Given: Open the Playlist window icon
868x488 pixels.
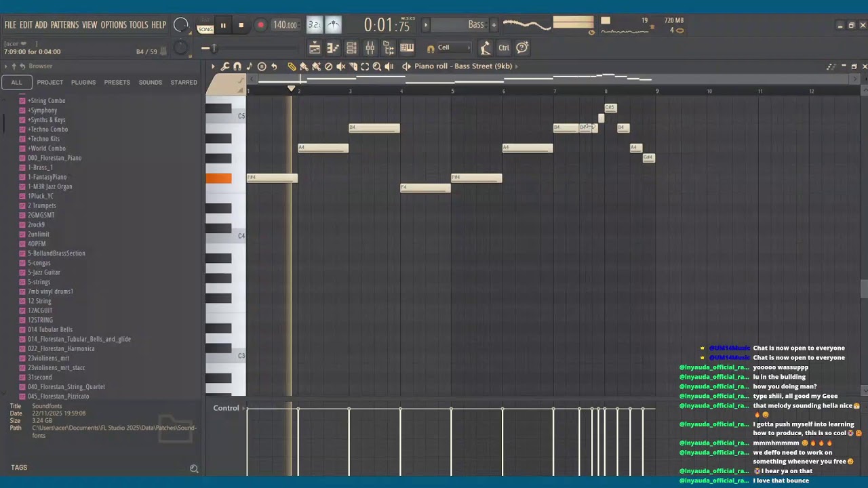Looking at the screenshot, I should [315, 47].
